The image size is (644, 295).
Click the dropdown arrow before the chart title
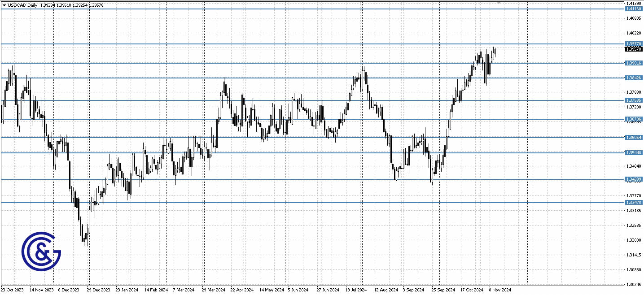(4, 5)
